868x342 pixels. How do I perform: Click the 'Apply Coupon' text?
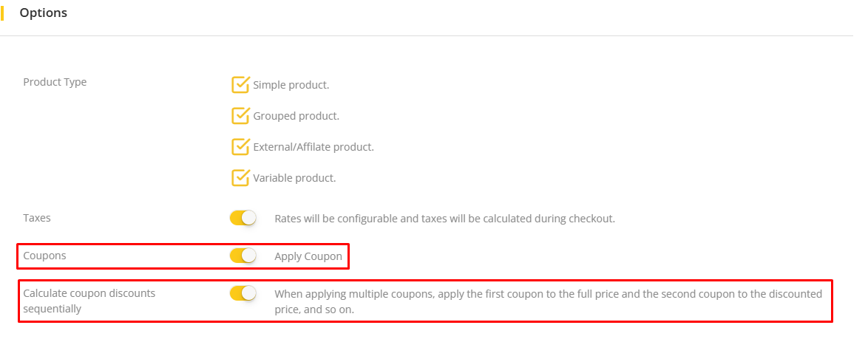point(308,256)
